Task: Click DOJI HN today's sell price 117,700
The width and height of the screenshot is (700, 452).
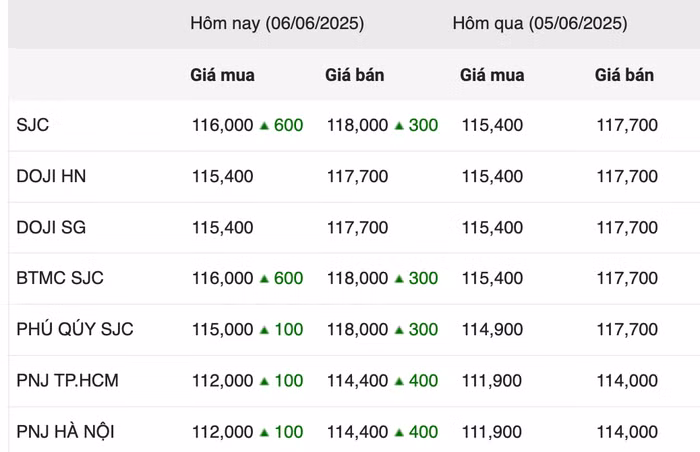Action: [357, 177]
